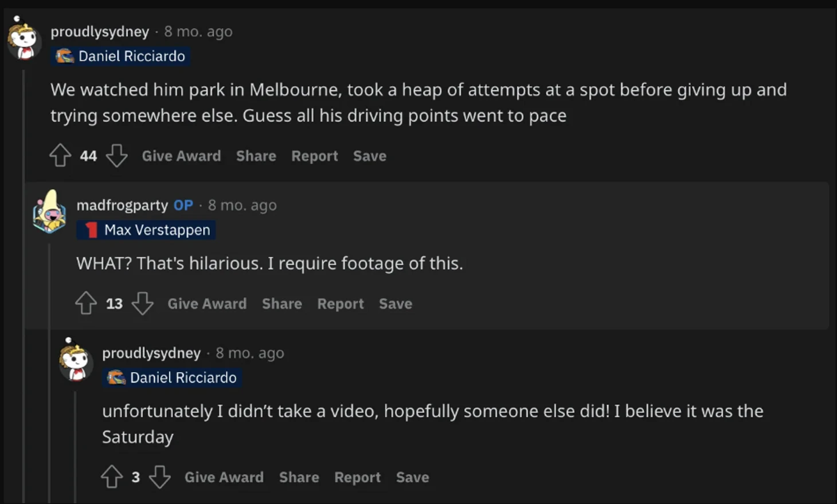Open the proudlysydney username on the top comment
837x504 pixels.
tap(100, 32)
